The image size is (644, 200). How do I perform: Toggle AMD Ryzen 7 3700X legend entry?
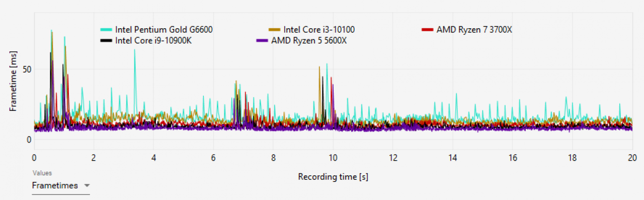(x=466, y=29)
